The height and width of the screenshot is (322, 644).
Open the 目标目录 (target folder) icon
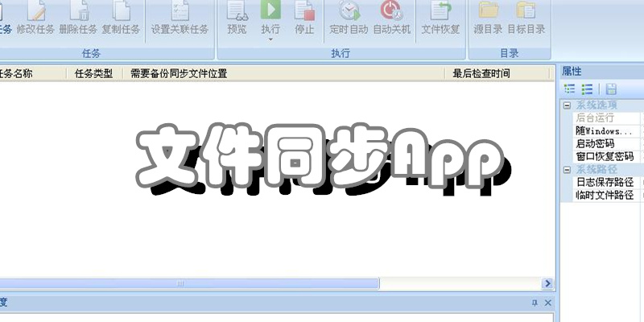pos(526,10)
